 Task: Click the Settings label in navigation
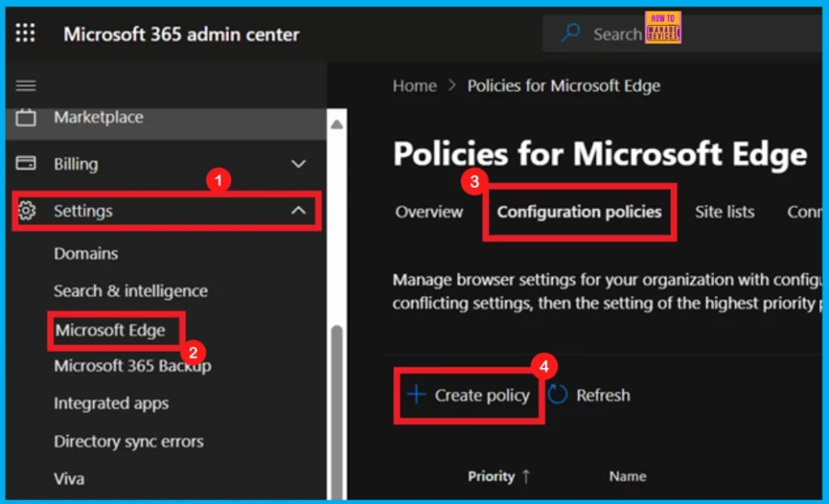pos(83,211)
